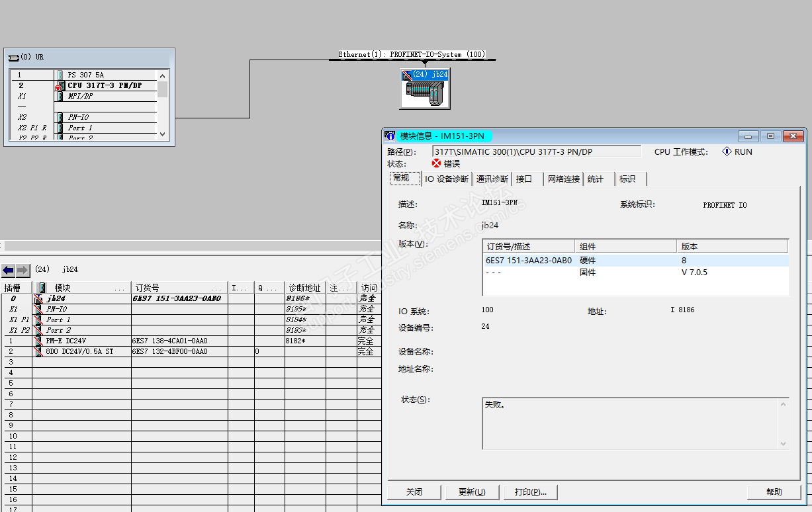Click the Port 1 icon in UR rack
Screen dimensions: 812x512
60,128
